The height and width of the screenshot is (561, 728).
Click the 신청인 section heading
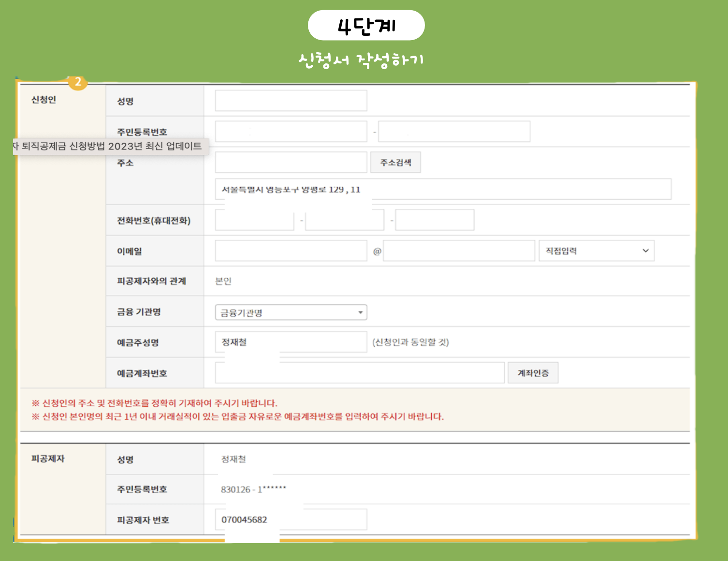pos(44,100)
